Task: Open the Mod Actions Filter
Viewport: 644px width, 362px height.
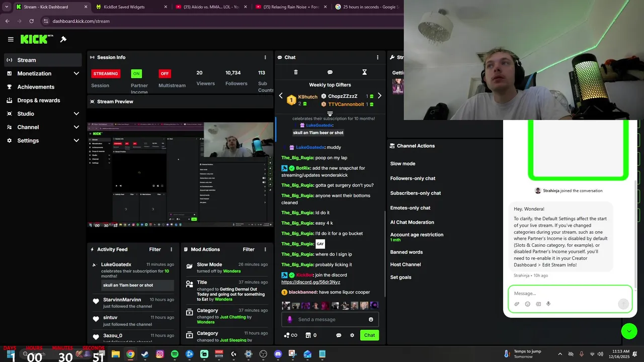Action: tap(249, 249)
